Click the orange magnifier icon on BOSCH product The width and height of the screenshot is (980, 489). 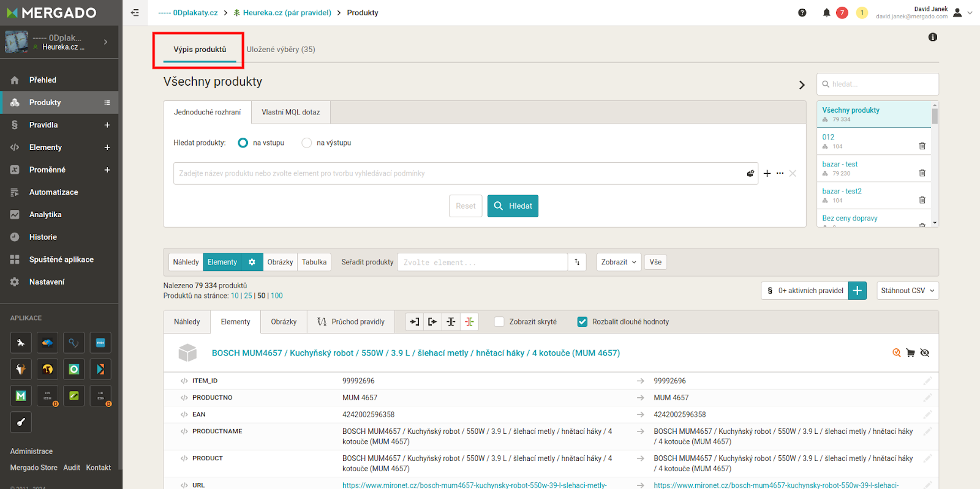897,353
